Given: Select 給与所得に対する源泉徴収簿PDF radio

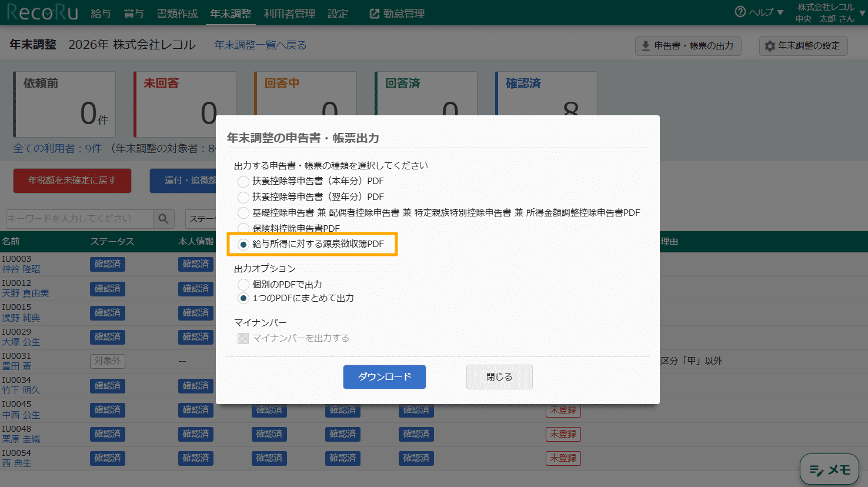Looking at the screenshot, I should [x=243, y=244].
